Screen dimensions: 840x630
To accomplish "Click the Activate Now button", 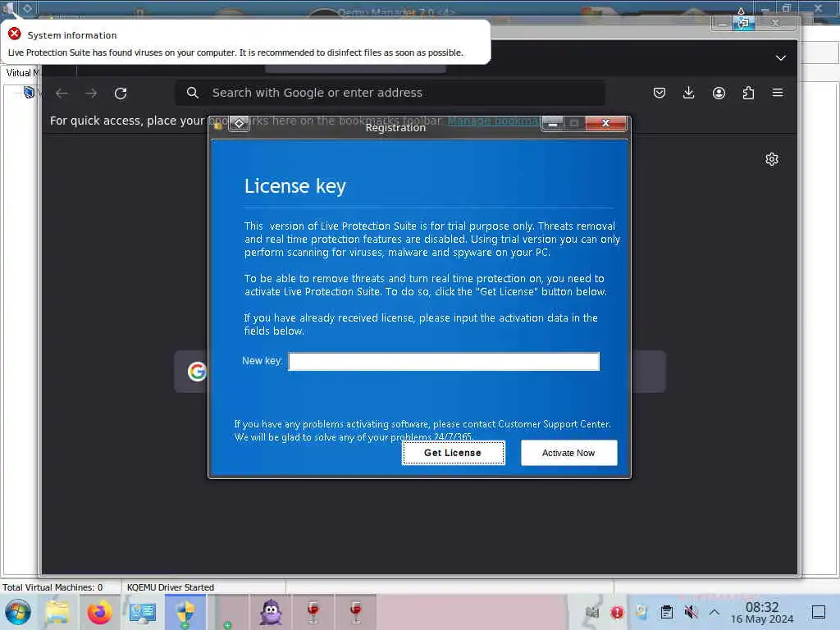I will click(568, 453).
